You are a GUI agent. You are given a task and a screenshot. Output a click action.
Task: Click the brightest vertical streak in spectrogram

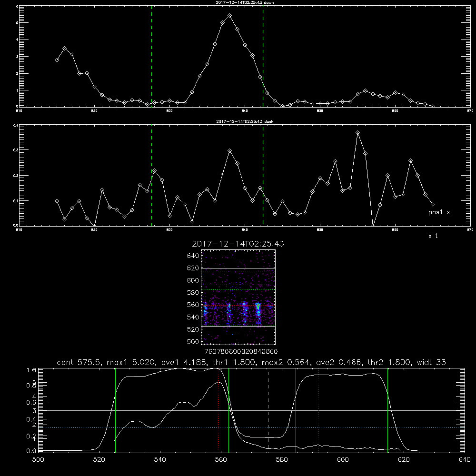(x=258, y=313)
